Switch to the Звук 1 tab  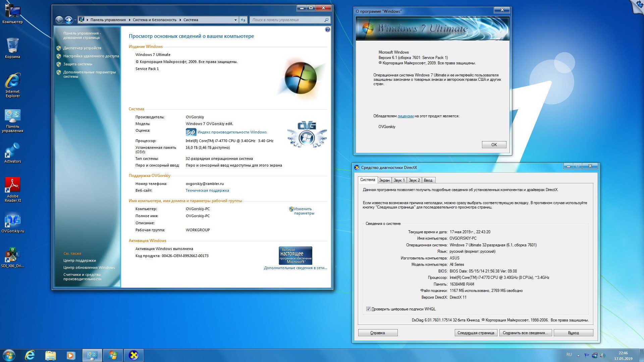click(x=399, y=180)
